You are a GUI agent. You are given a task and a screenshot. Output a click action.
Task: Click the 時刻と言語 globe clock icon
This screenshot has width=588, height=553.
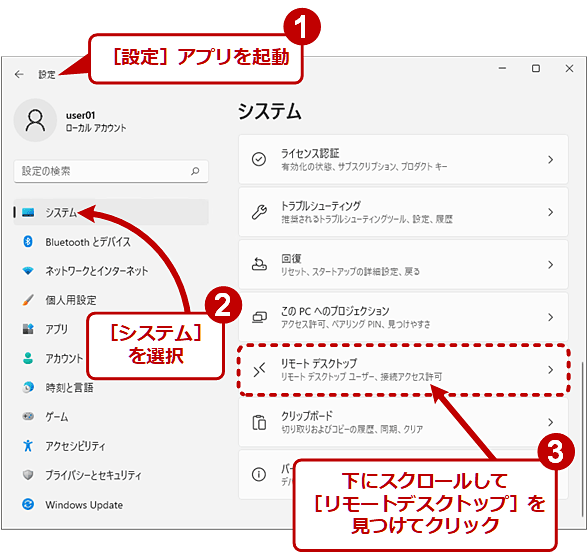tap(28, 387)
